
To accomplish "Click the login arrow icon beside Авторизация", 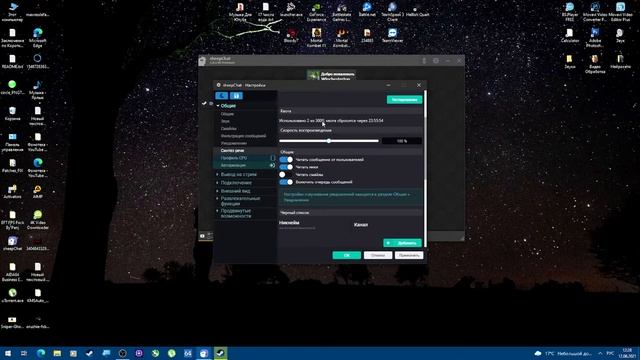I will 272,165.
